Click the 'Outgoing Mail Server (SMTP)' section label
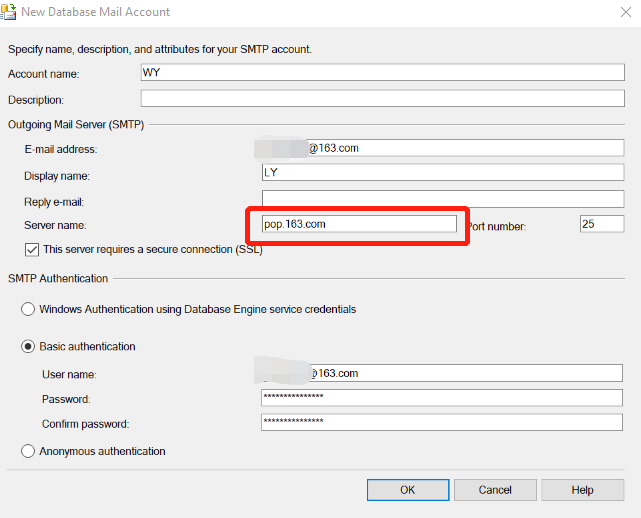This screenshot has height=518, width=641. pyautogui.click(x=76, y=124)
